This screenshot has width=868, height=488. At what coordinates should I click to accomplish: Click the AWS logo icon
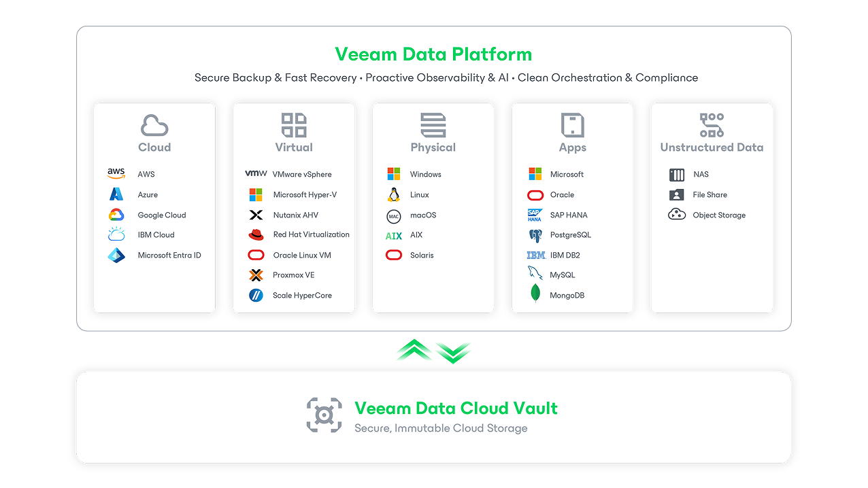tap(116, 174)
